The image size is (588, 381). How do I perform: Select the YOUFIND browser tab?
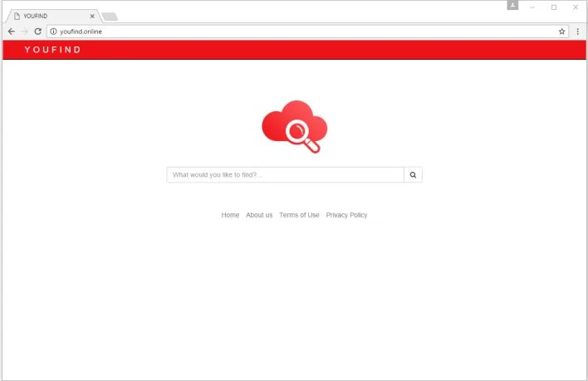tap(52, 16)
